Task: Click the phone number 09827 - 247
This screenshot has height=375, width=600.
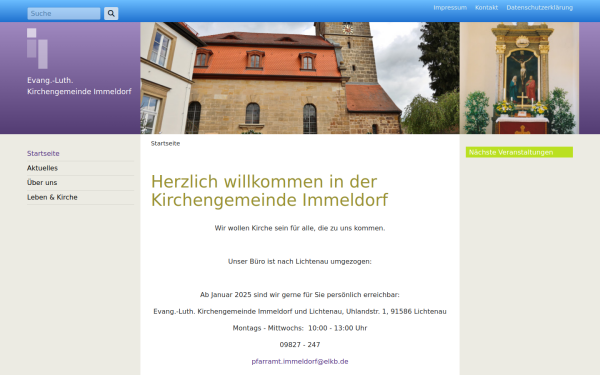Action: 300,345
